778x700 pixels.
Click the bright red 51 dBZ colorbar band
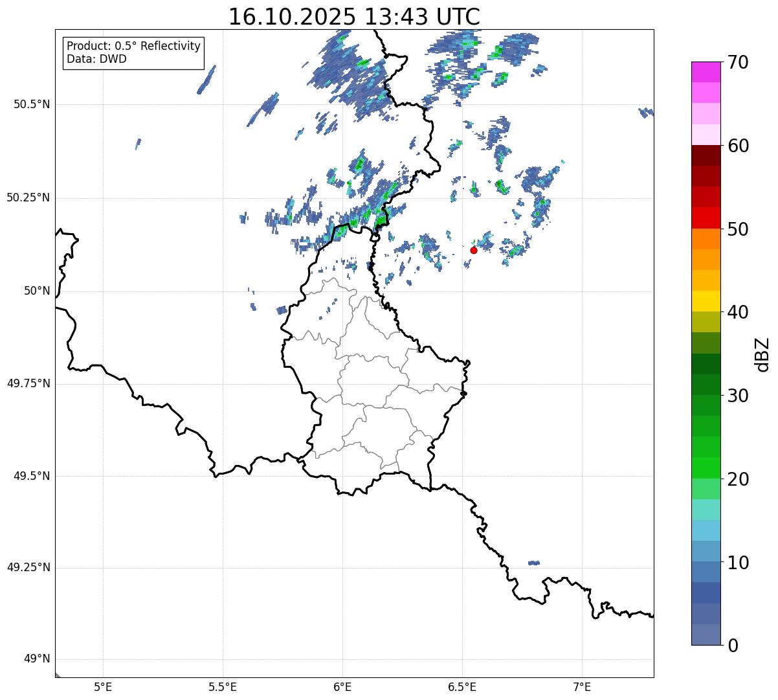pos(706,218)
